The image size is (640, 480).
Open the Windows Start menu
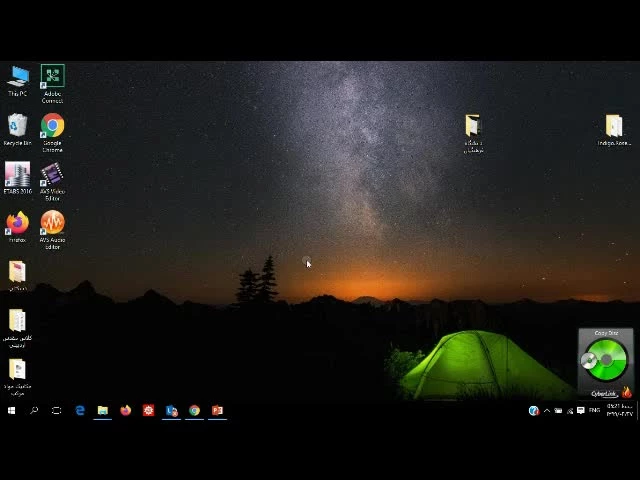point(11,410)
